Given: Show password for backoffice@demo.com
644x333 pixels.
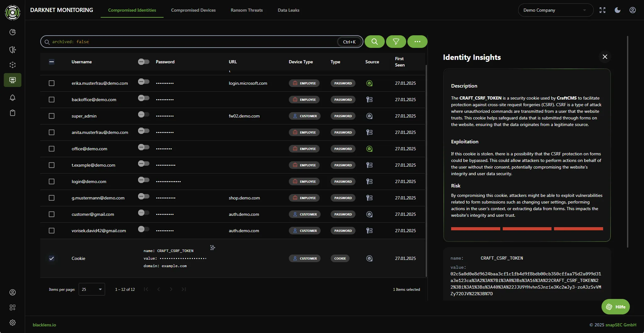Looking at the screenshot, I should click(143, 98).
